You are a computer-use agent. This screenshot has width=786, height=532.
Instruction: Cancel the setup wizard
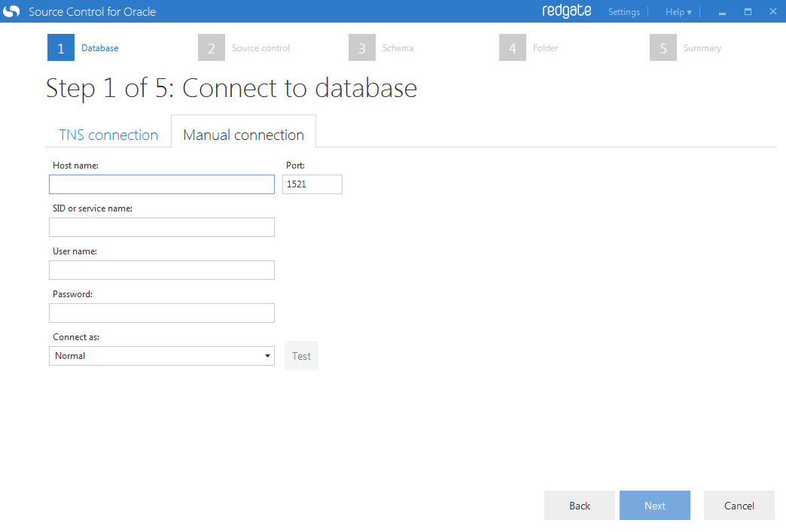[739, 506]
